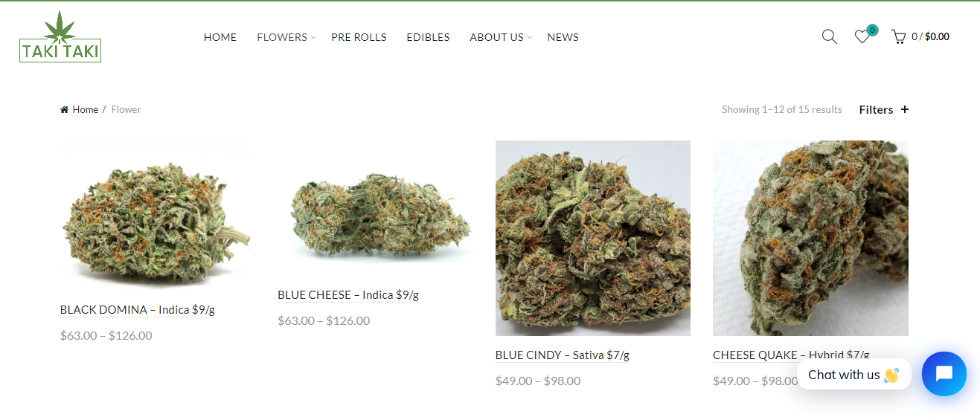Select the Black Domina product image

[x=156, y=216]
